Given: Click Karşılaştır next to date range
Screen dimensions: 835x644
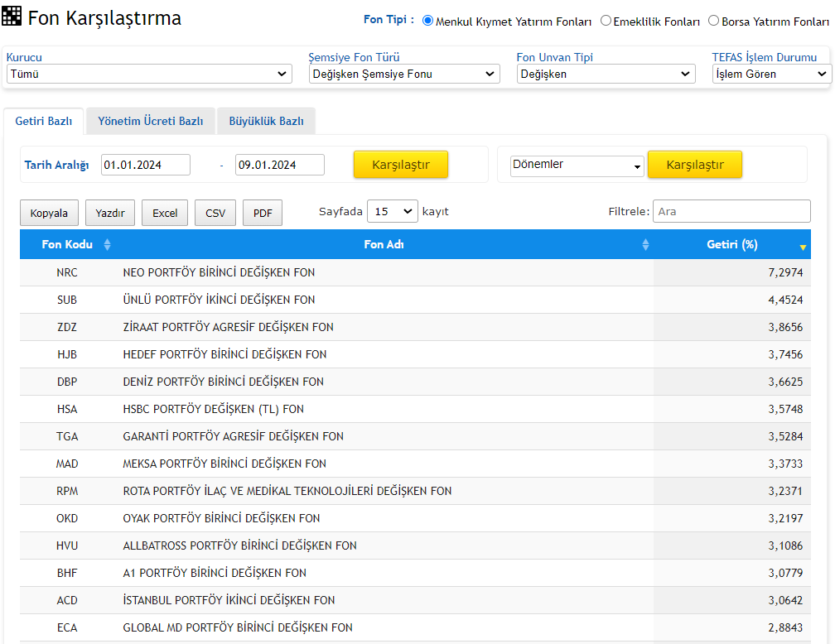Looking at the screenshot, I should [x=401, y=165].
